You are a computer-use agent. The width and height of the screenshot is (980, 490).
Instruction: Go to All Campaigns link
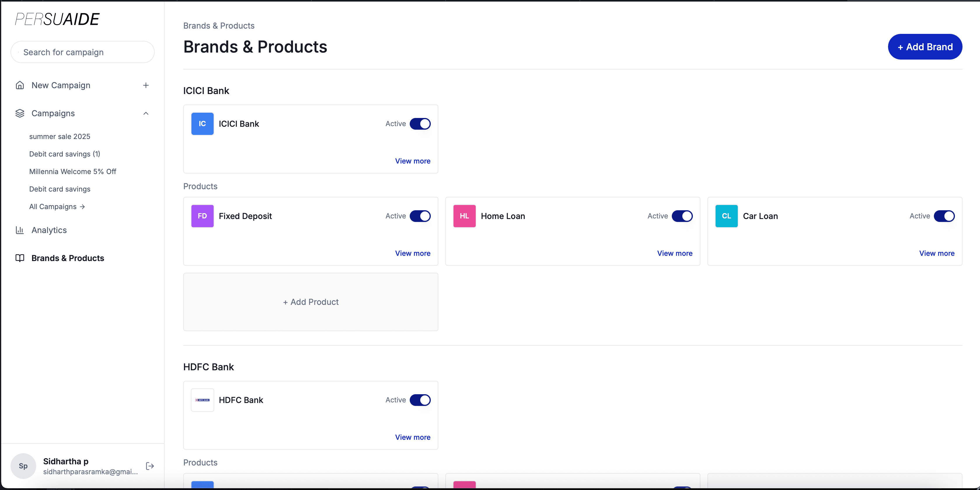coord(57,206)
